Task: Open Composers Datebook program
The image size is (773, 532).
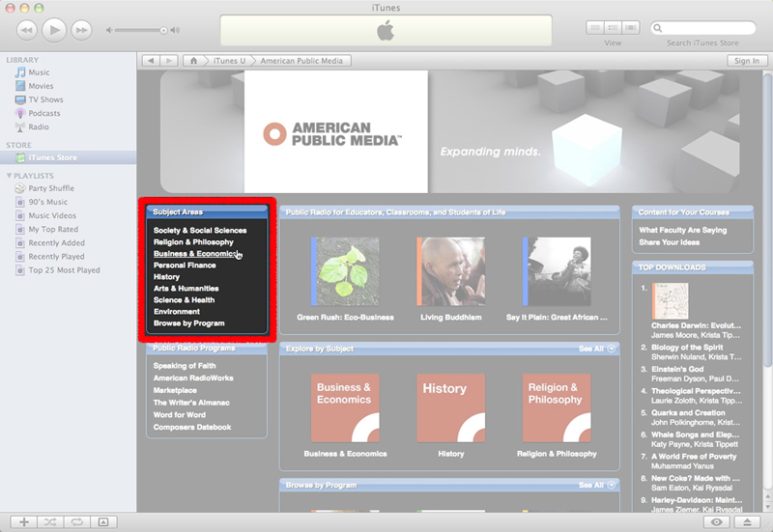Action: [192, 428]
